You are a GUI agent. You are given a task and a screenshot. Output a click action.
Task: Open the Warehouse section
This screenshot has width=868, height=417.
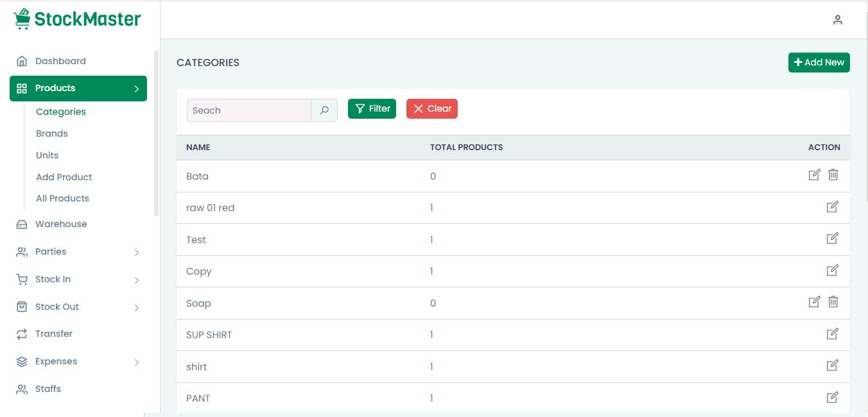61,224
